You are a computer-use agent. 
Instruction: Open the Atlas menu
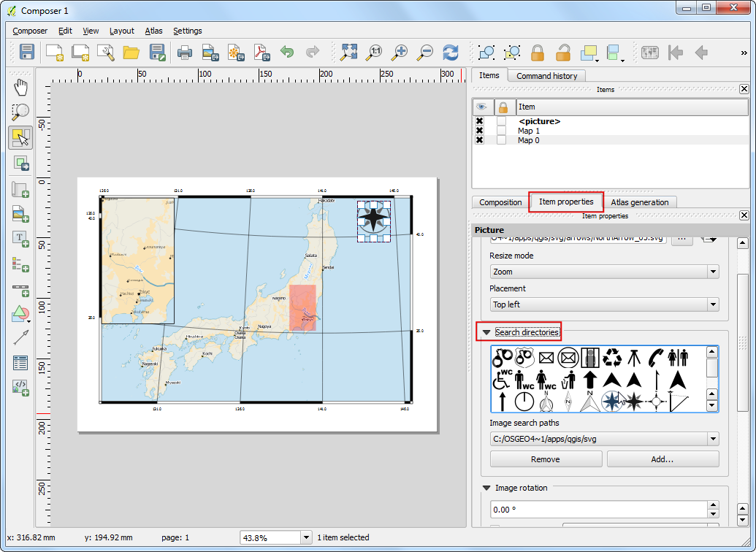tap(153, 31)
